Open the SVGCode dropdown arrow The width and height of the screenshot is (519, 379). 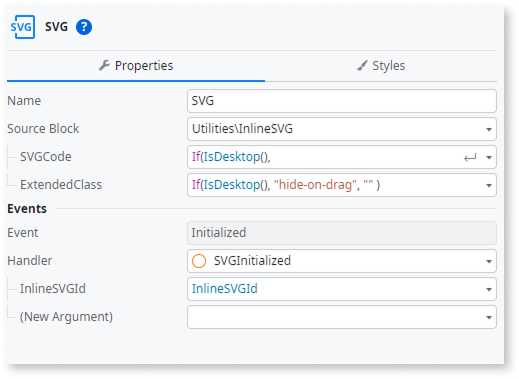(489, 157)
